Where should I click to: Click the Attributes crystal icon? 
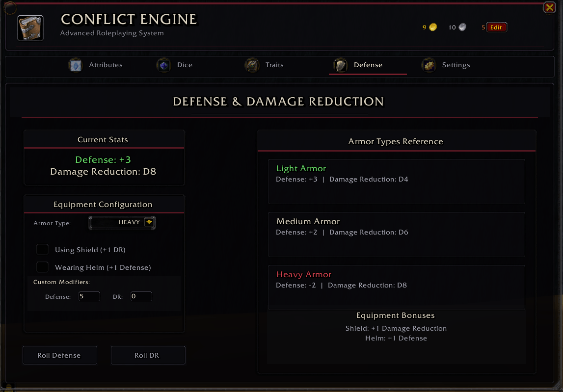(x=76, y=65)
